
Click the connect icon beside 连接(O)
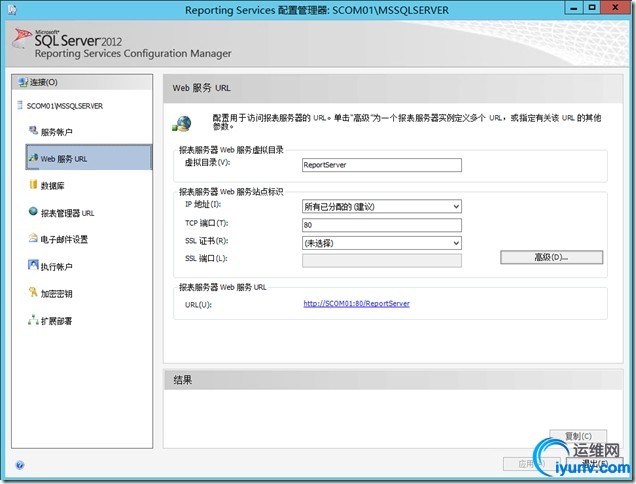[x=23, y=82]
